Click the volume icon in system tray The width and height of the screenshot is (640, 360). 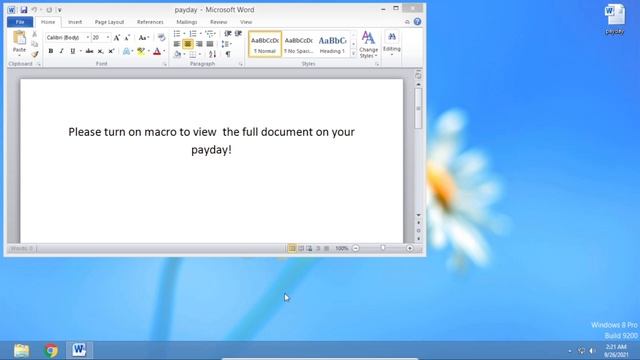click(592, 351)
